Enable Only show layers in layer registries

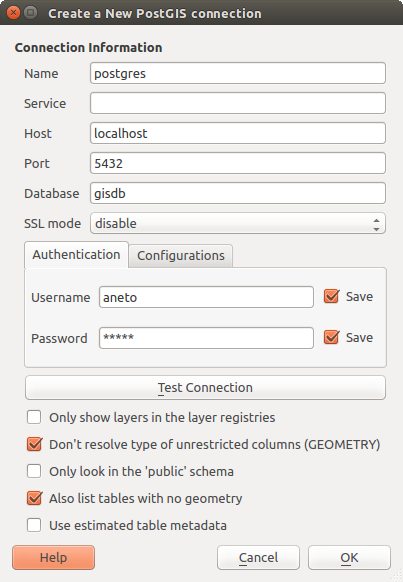pos(34,417)
